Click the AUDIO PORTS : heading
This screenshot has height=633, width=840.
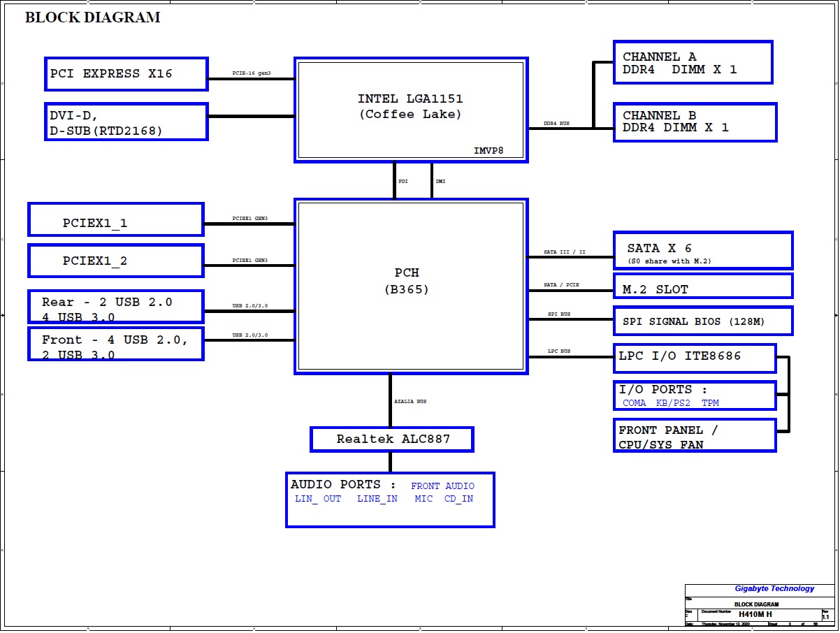tap(343, 485)
